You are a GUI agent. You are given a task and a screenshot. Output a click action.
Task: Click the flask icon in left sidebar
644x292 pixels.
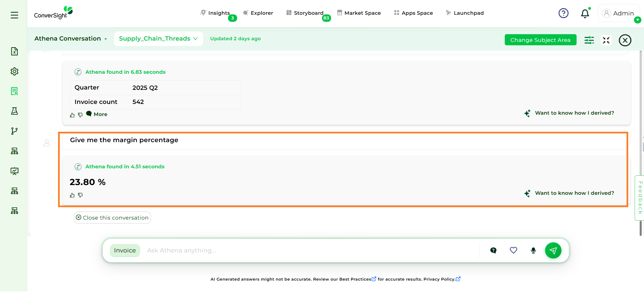click(x=14, y=111)
